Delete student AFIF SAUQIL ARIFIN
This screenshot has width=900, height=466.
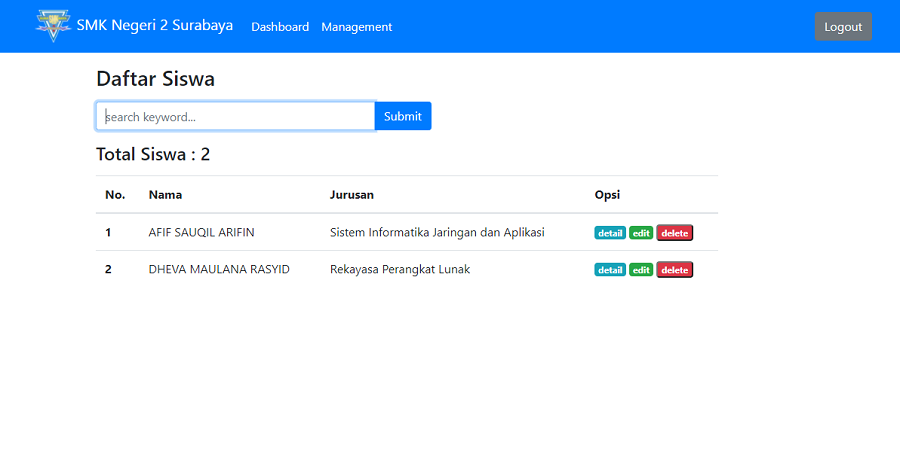coord(674,233)
